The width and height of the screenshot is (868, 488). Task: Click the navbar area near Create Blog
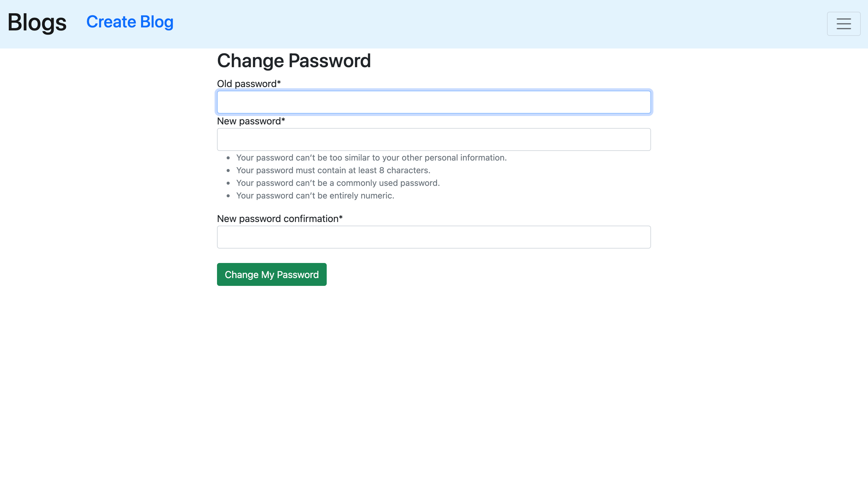[x=130, y=22]
